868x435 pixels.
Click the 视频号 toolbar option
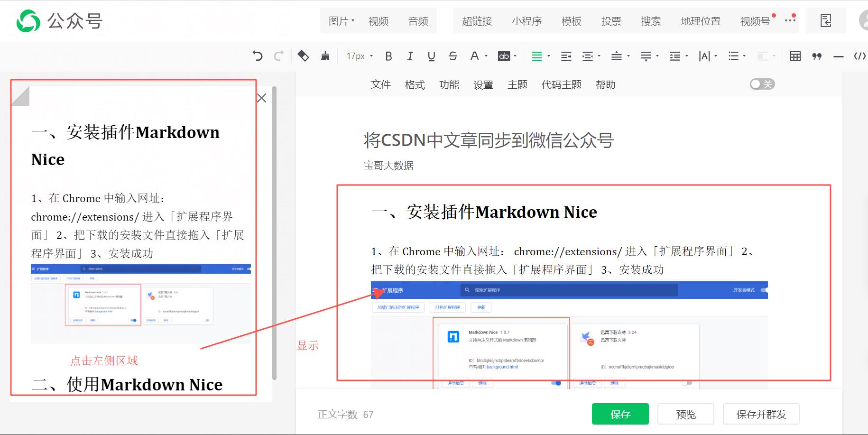point(755,21)
